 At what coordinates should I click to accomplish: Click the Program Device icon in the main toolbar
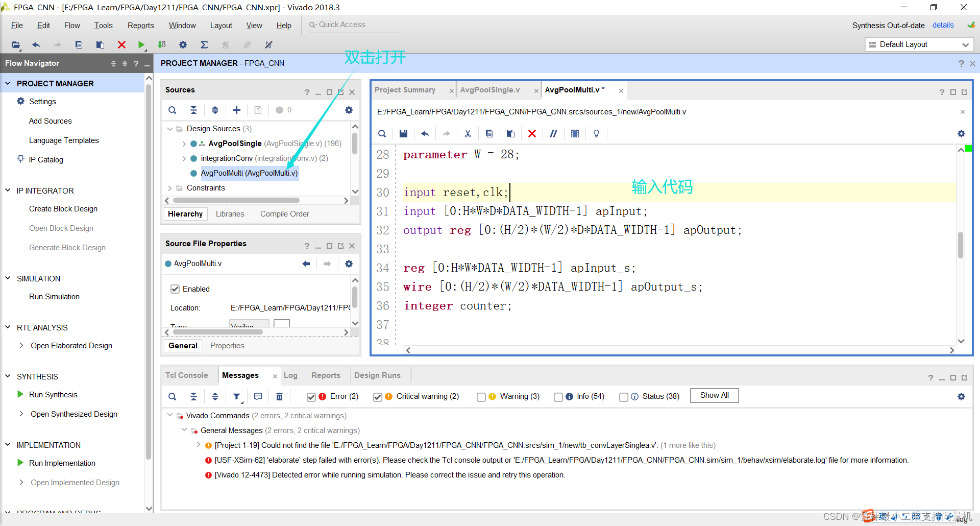tap(162, 45)
